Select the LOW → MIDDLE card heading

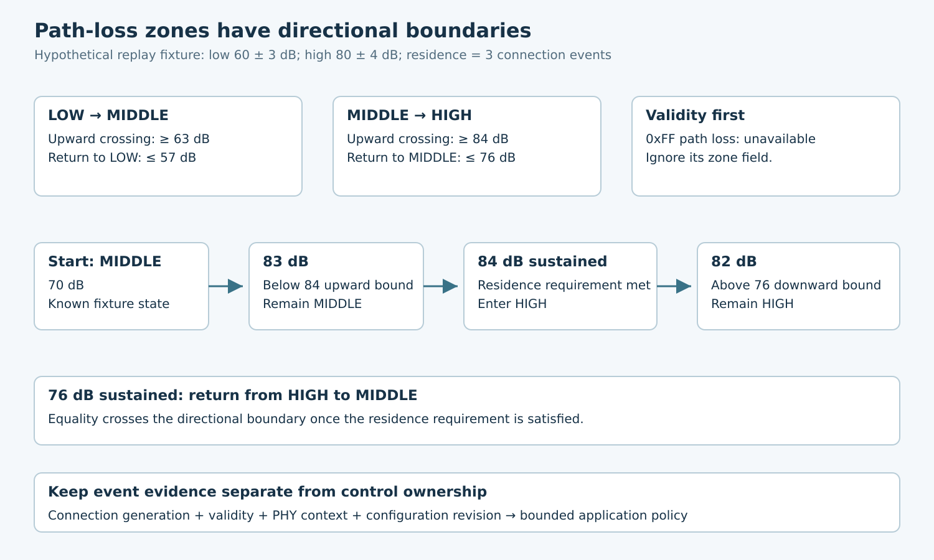108,115
